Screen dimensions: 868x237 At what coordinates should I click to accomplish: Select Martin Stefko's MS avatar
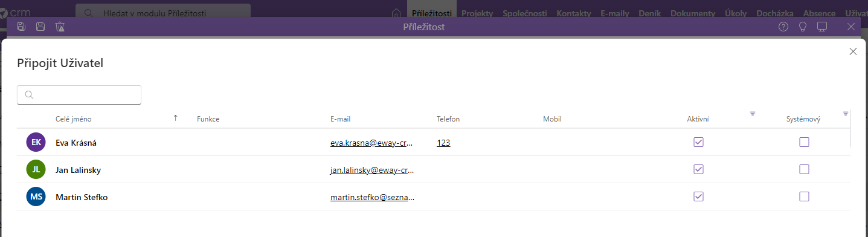pos(36,196)
